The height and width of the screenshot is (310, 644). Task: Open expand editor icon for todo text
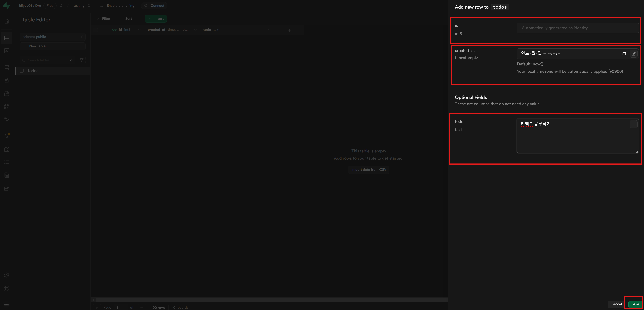[x=634, y=124]
